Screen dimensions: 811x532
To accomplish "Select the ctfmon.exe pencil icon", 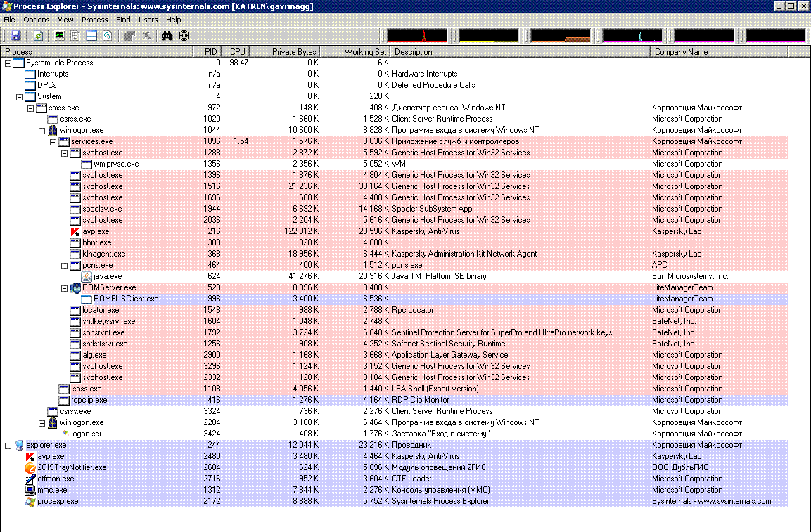I will pos(30,479).
